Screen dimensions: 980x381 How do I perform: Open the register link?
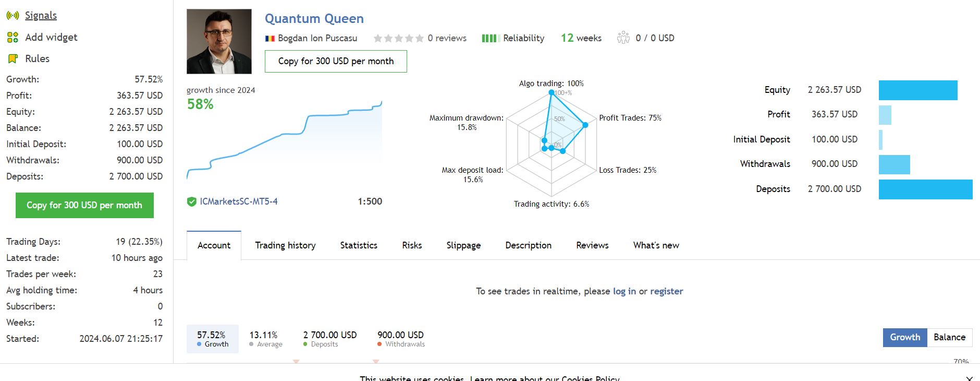(x=666, y=291)
